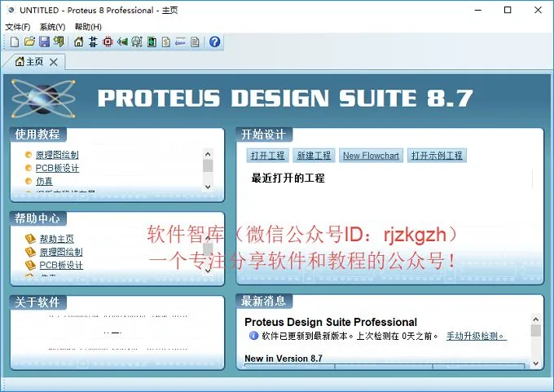Click book icon beside help 原理图绘制

(x=30, y=252)
